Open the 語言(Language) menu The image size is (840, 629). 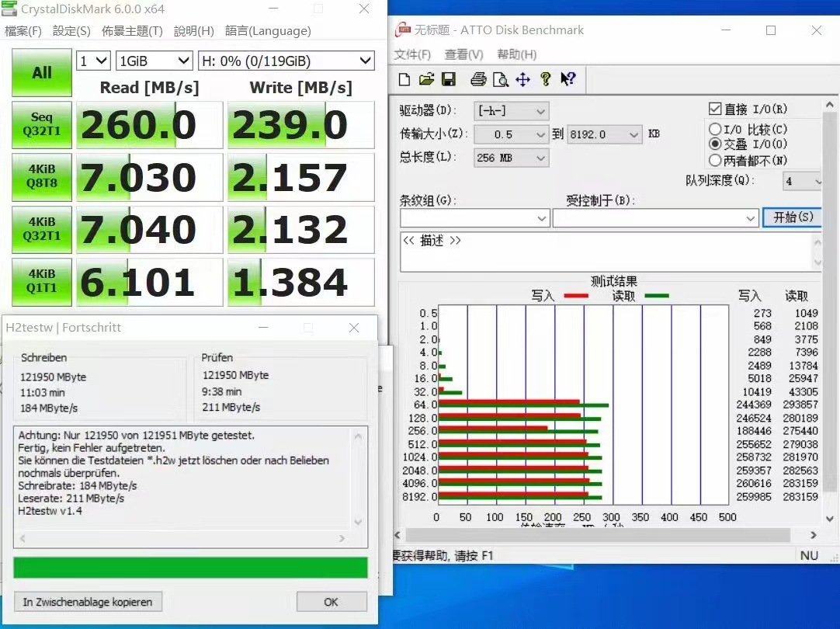tap(268, 31)
